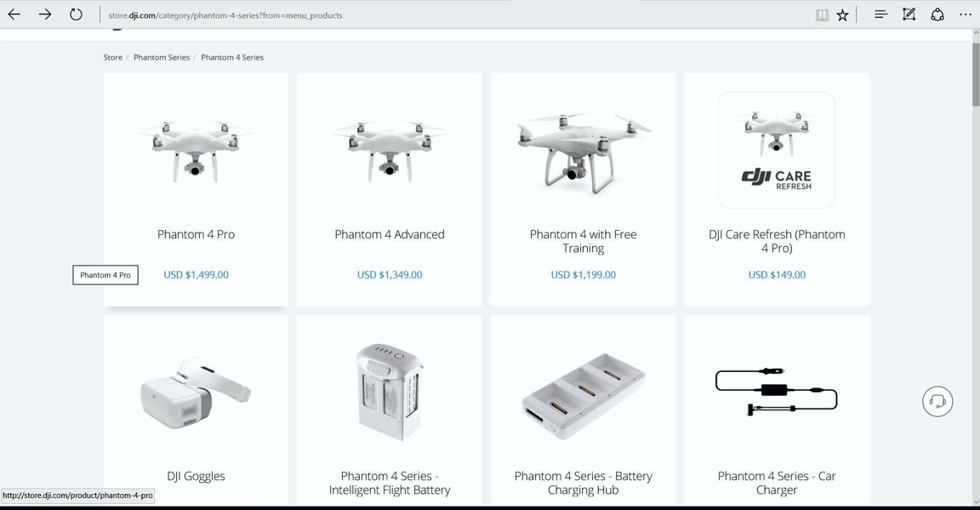Refresh the page with the reload icon
The width and height of the screenshot is (980, 510).
pyautogui.click(x=76, y=14)
